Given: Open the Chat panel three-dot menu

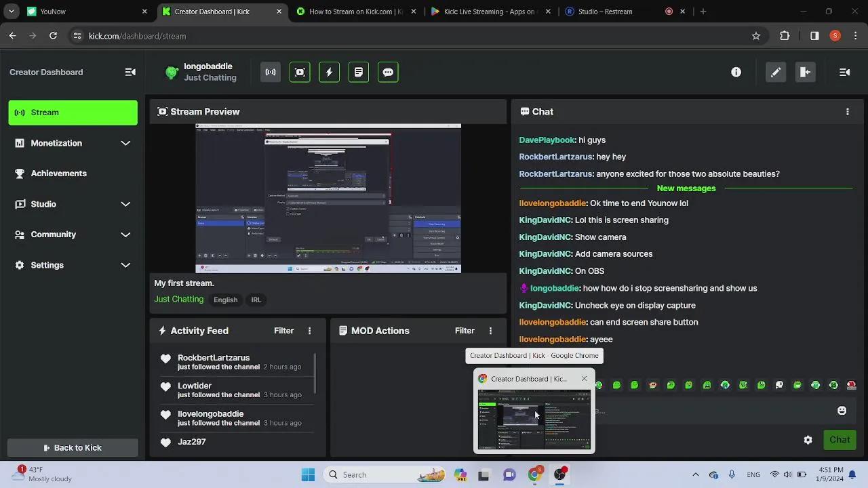Looking at the screenshot, I should 847,112.
